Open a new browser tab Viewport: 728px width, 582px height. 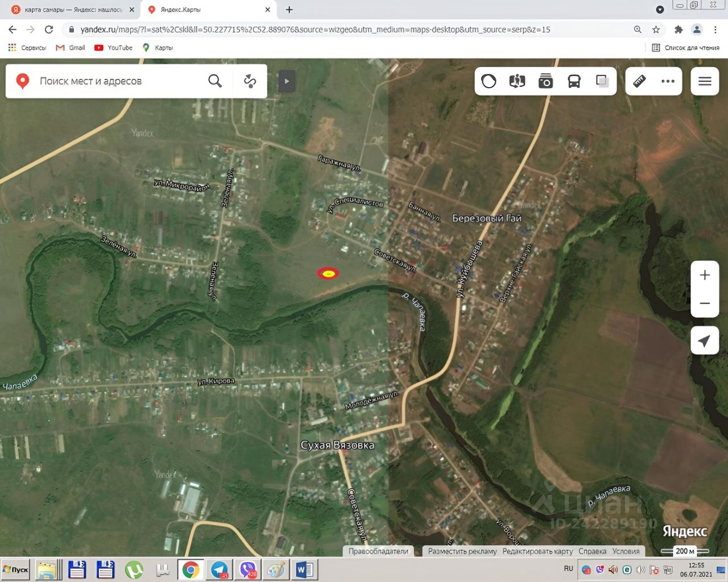click(289, 10)
